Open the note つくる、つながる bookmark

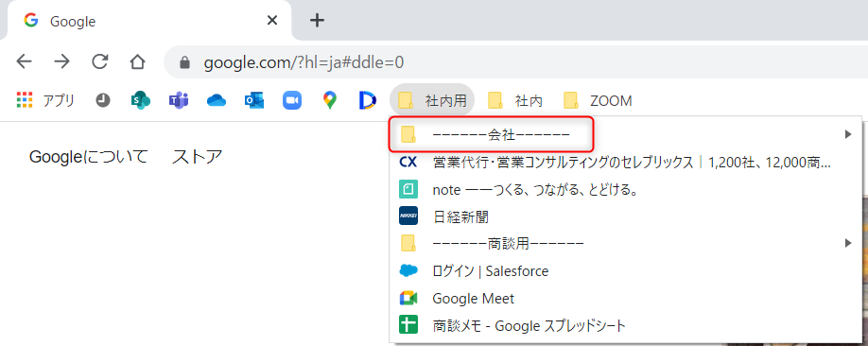click(626, 189)
